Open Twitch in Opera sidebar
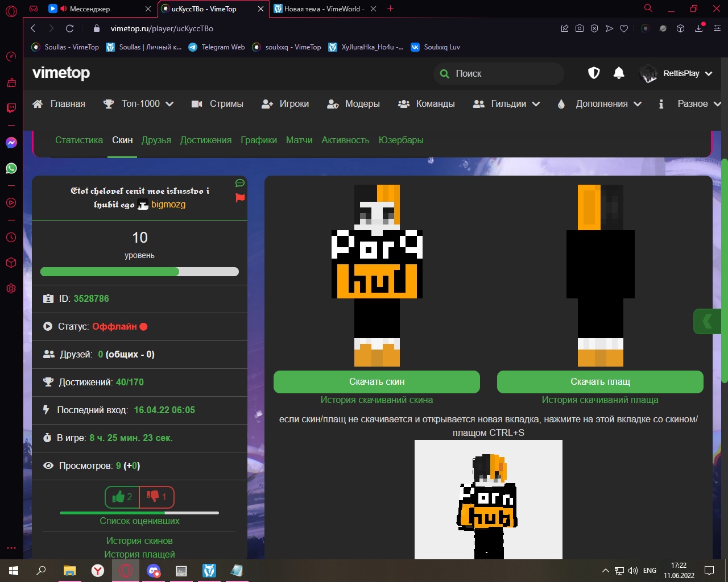 pyautogui.click(x=11, y=108)
